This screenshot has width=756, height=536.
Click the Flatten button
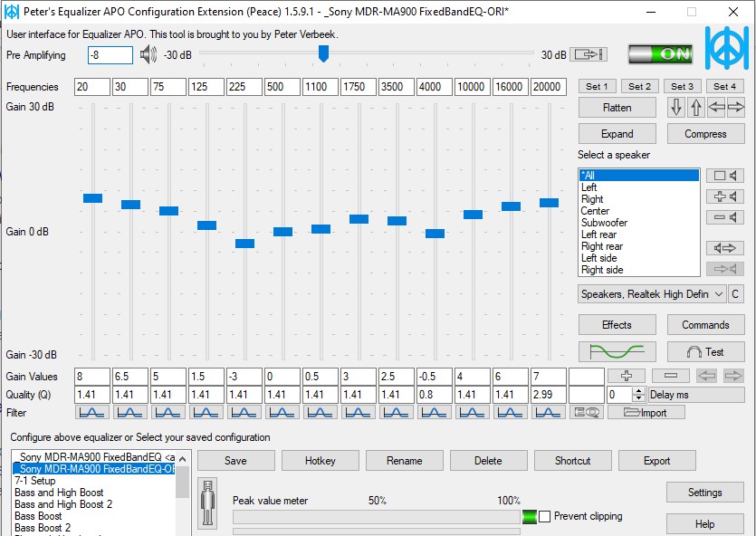[617, 108]
